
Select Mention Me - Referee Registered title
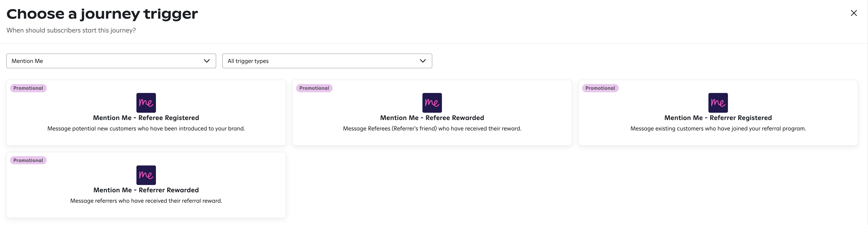[146, 118]
